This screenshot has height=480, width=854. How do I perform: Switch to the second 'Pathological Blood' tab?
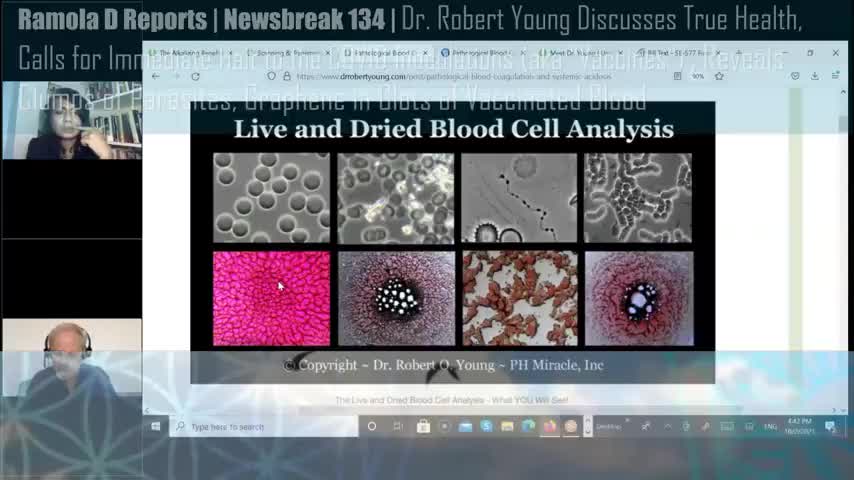(x=483, y=53)
